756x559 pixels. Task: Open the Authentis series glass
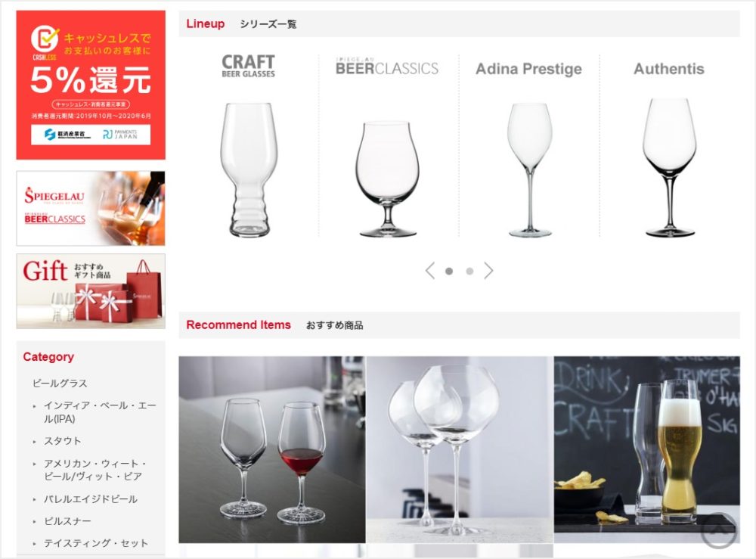669,167
